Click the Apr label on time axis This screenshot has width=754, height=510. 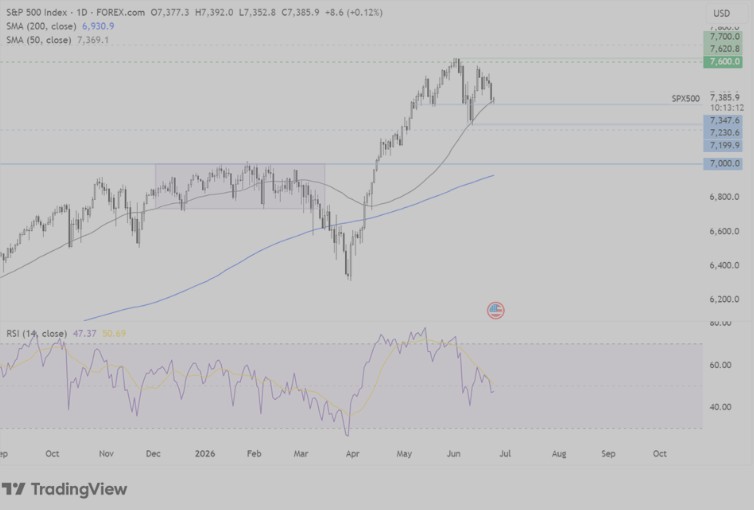pos(352,453)
